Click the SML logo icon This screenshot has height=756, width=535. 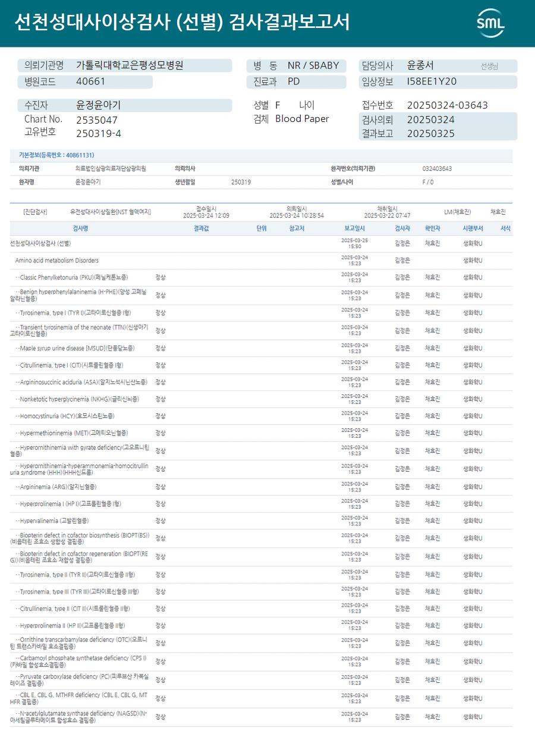point(490,23)
